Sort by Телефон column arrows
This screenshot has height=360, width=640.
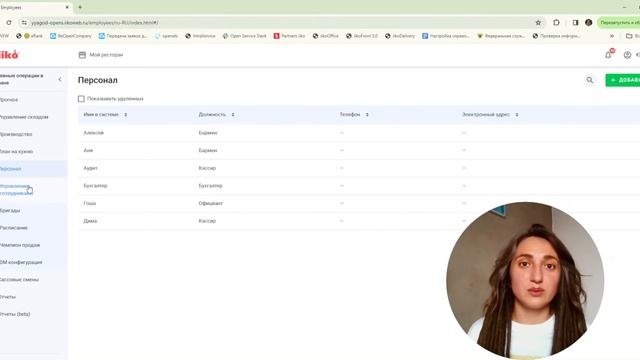(367, 115)
